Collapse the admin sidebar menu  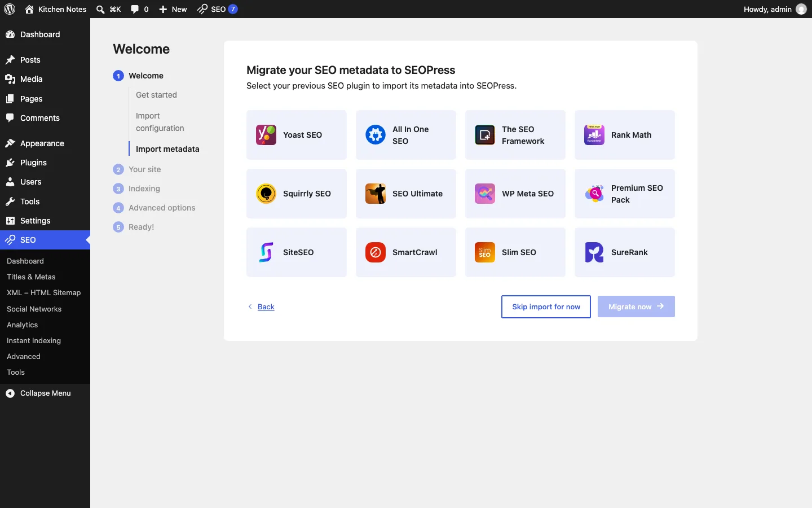click(x=45, y=393)
